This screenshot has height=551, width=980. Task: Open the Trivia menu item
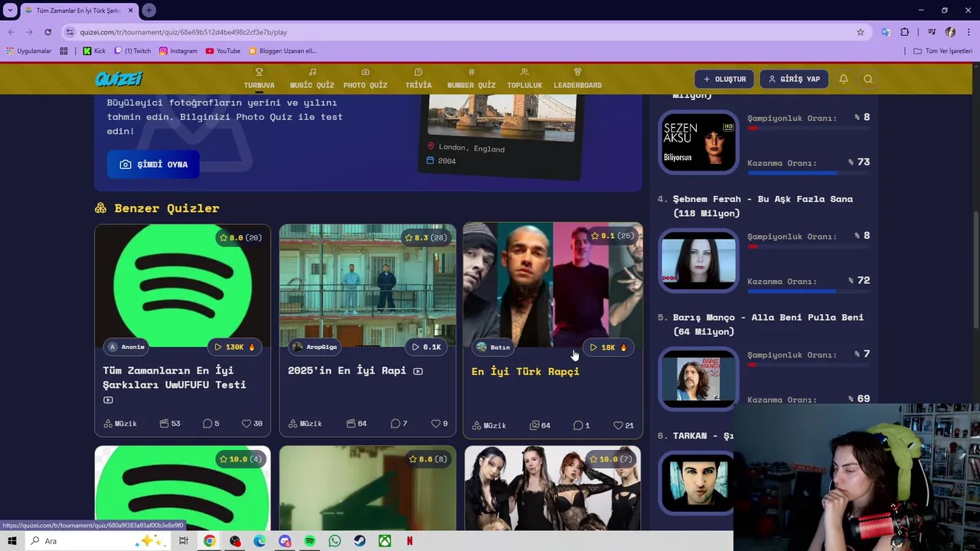pos(418,79)
